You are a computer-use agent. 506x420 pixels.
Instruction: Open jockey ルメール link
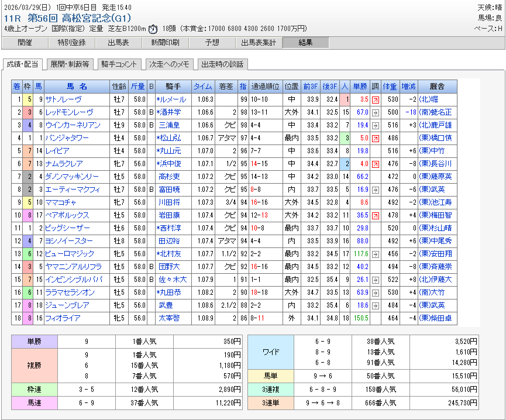pos(173,99)
